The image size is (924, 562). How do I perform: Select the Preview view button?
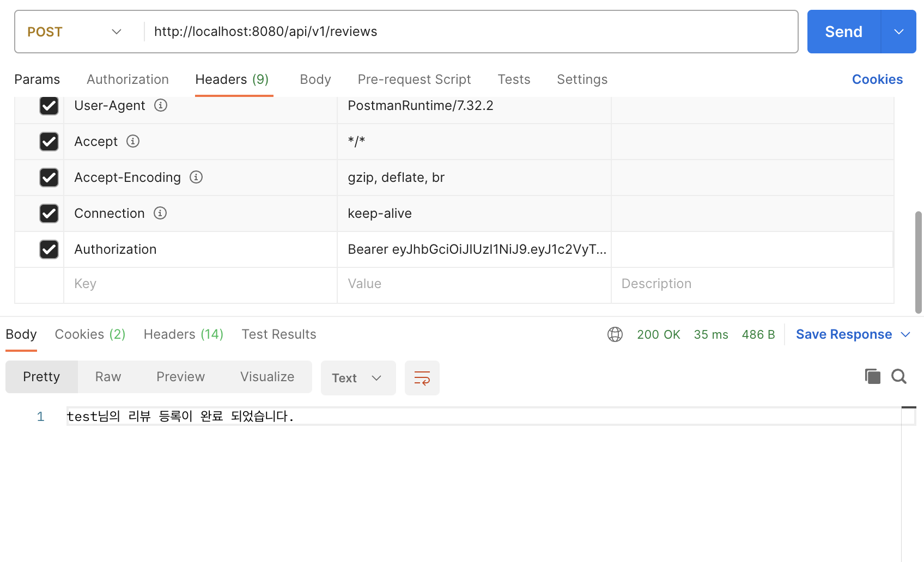(x=180, y=377)
